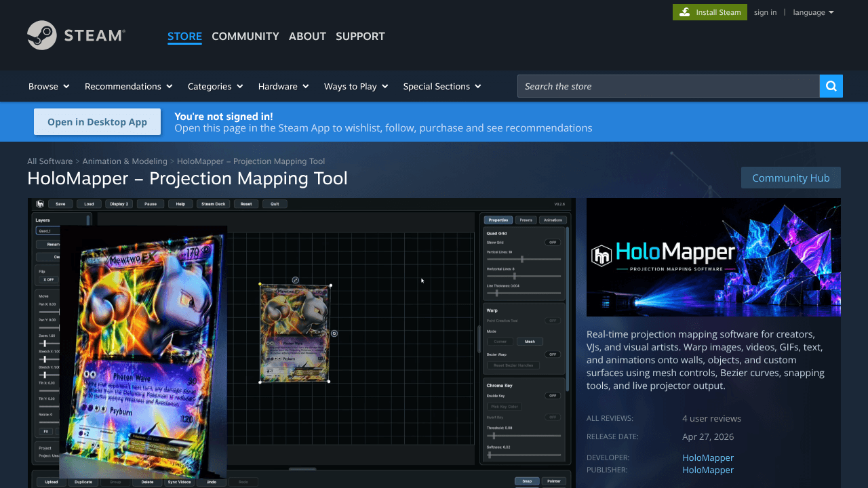
Task: Expand the Special Sections dropdown
Action: 442,86
